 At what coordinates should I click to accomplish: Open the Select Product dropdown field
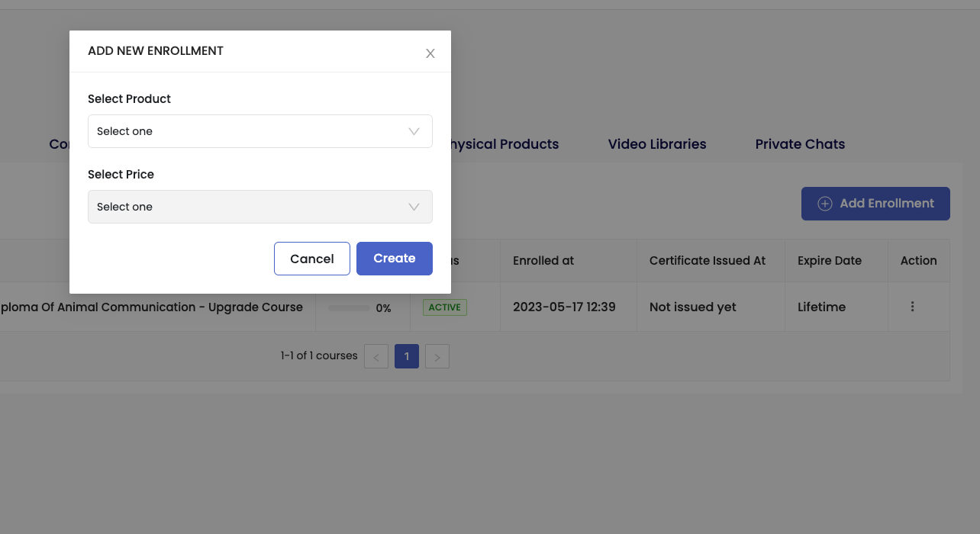tap(252, 131)
